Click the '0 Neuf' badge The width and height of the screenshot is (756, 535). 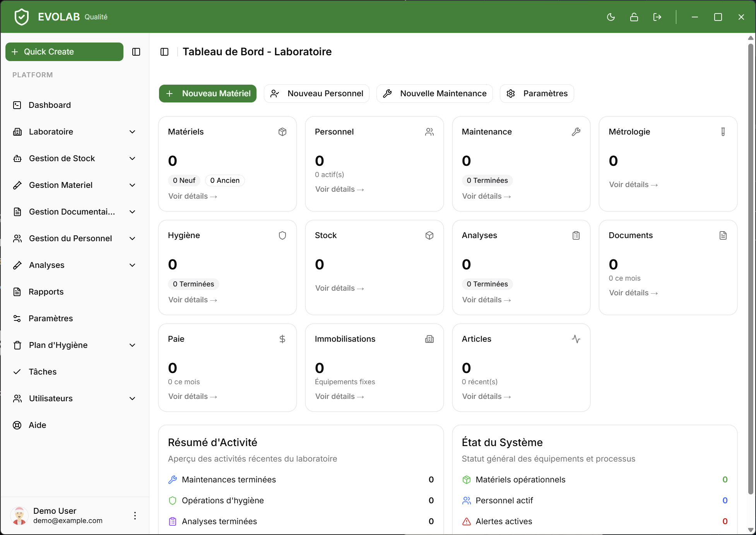(x=184, y=181)
